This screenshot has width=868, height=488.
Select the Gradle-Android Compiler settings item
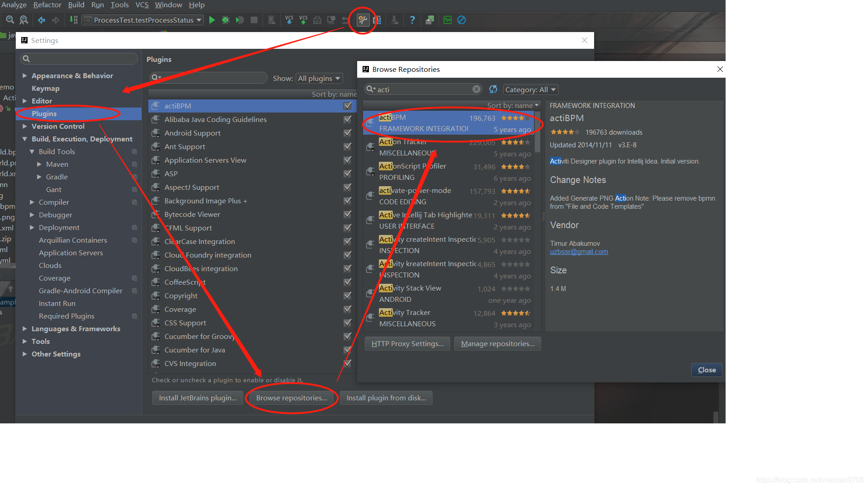tap(80, 291)
